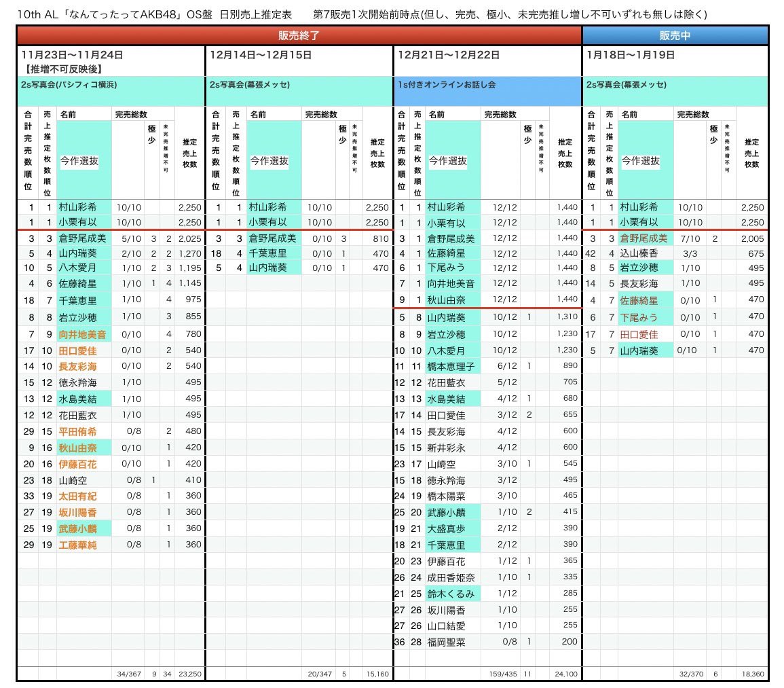Screen dimensions: 784x688
Task: Select the name 福岡聖菜
Action: [x=446, y=642]
